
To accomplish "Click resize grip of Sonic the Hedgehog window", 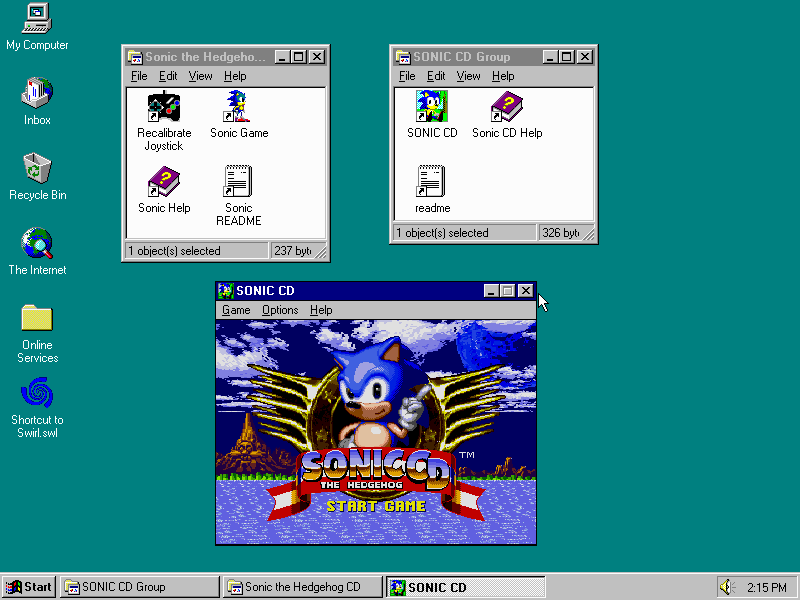I will click(321, 253).
